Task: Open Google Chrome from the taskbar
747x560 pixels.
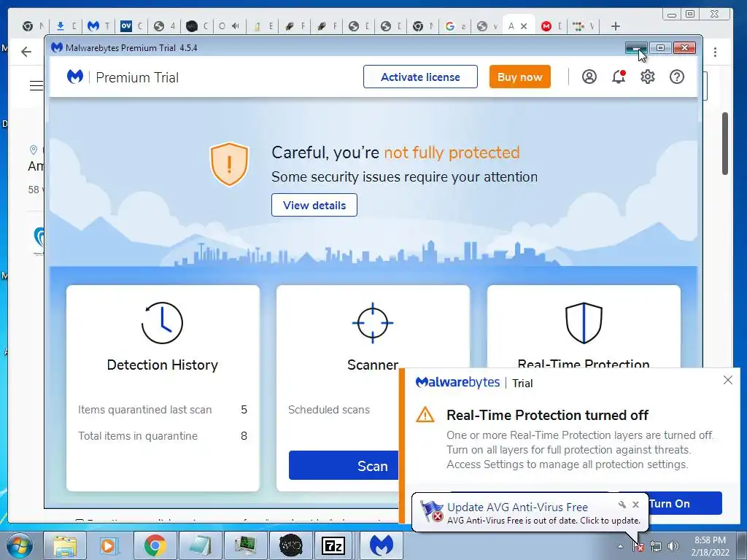Action: pos(155,545)
